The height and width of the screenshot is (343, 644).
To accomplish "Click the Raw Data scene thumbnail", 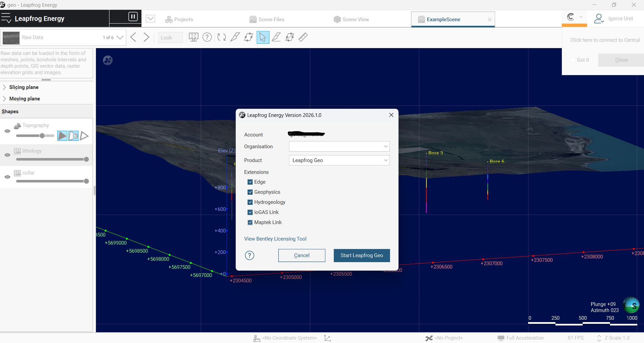I will [11, 38].
